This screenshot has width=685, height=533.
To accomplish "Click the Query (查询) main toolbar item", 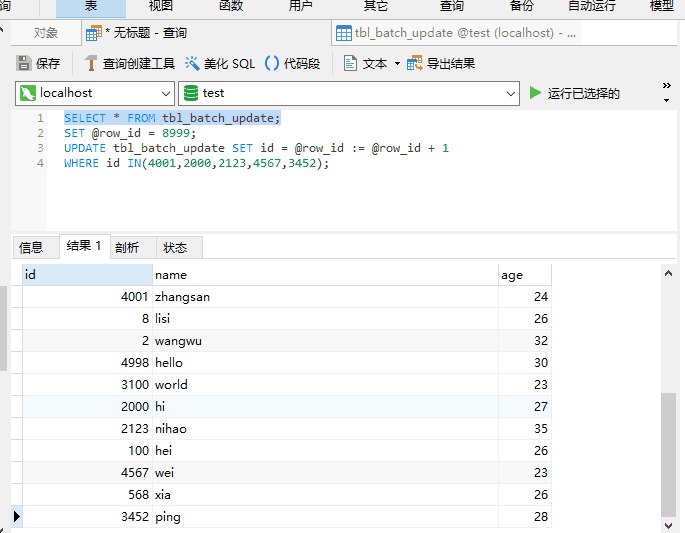I will tap(452, 6).
